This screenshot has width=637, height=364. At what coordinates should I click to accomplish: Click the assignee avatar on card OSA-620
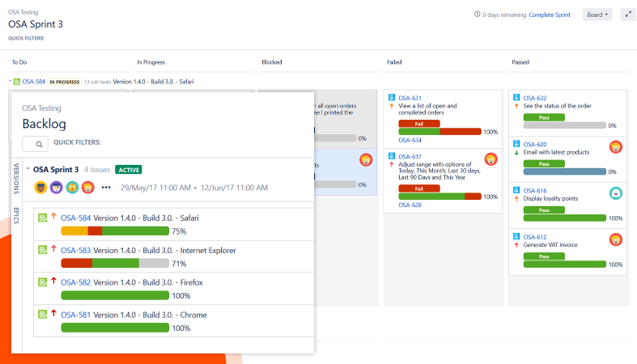pos(615,147)
